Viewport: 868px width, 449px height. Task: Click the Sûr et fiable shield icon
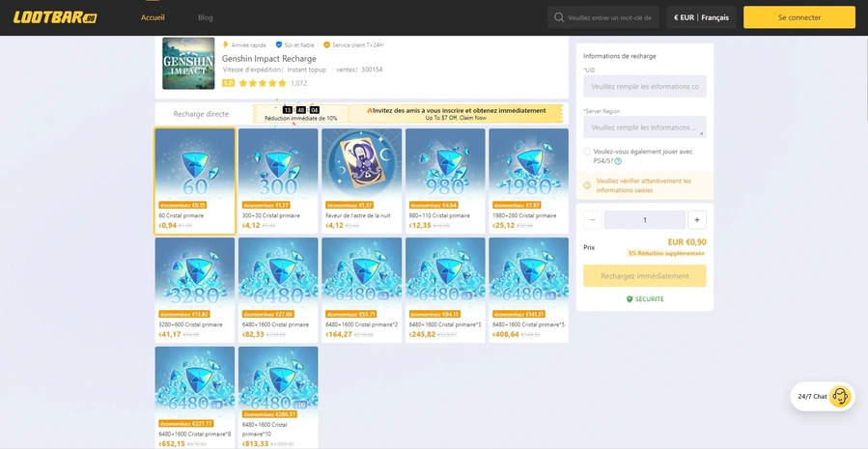(x=279, y=44)
